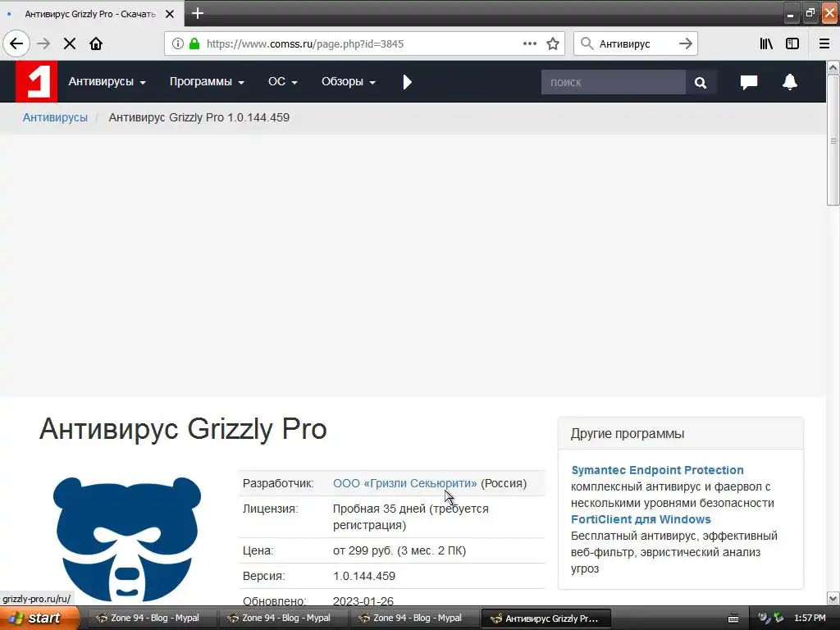
Task: Focus the site ПОИСК search field
Action: pyautogui.click(x=614, y=83)
